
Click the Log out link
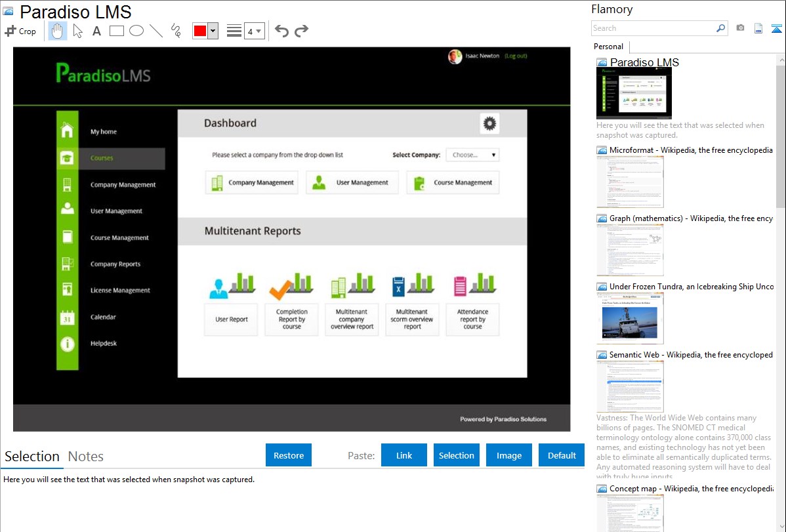[x=516, y=56]
